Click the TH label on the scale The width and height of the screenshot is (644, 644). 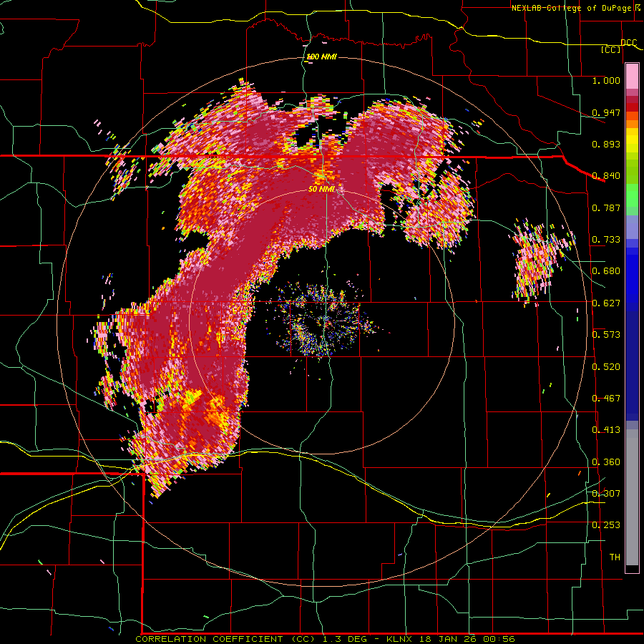(x=615, y=557)
